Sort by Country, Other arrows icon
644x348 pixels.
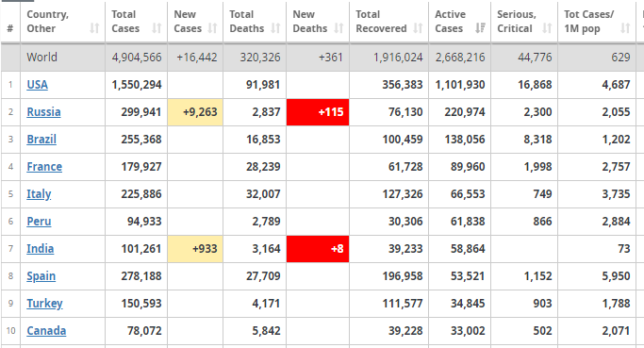coord(94,28)
